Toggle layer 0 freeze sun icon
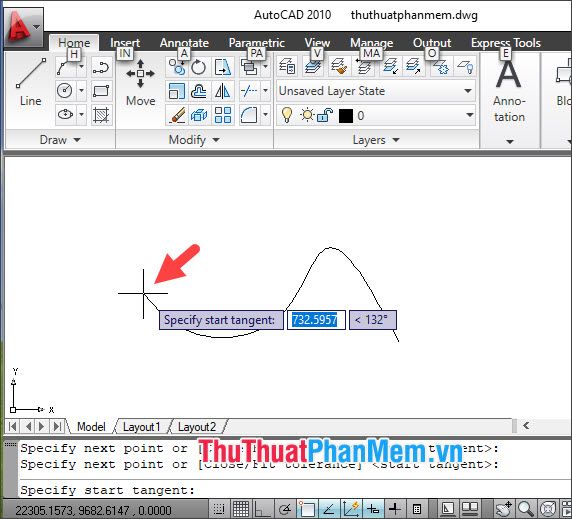The image size is (572, 519). (307, 115)
